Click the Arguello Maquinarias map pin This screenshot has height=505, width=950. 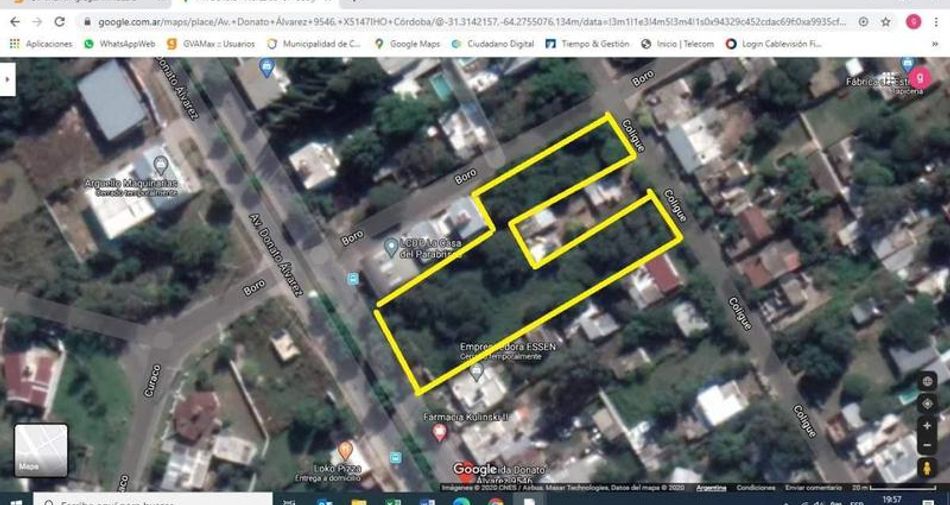click(x=161, y=165)
